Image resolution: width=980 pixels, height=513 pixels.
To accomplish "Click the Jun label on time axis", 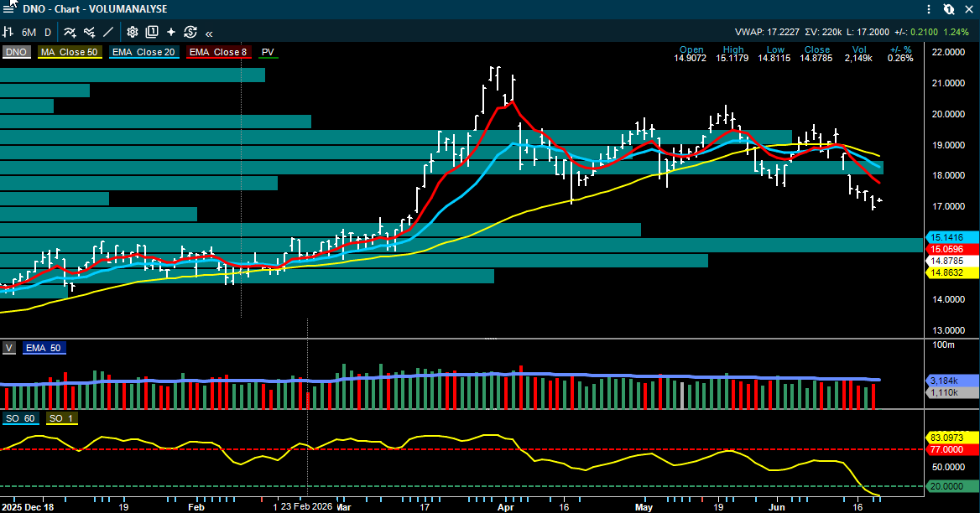I will tap(776, 507).
